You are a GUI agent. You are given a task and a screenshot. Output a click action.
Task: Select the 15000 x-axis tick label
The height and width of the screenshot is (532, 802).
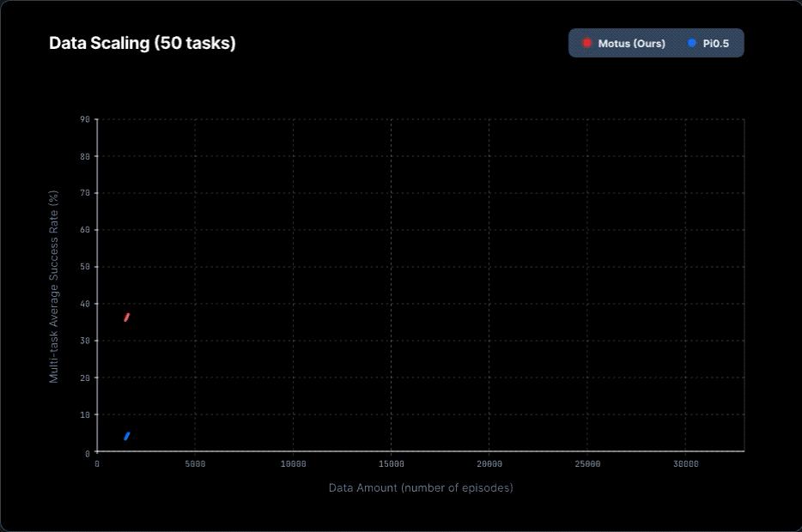pos(391,464)
